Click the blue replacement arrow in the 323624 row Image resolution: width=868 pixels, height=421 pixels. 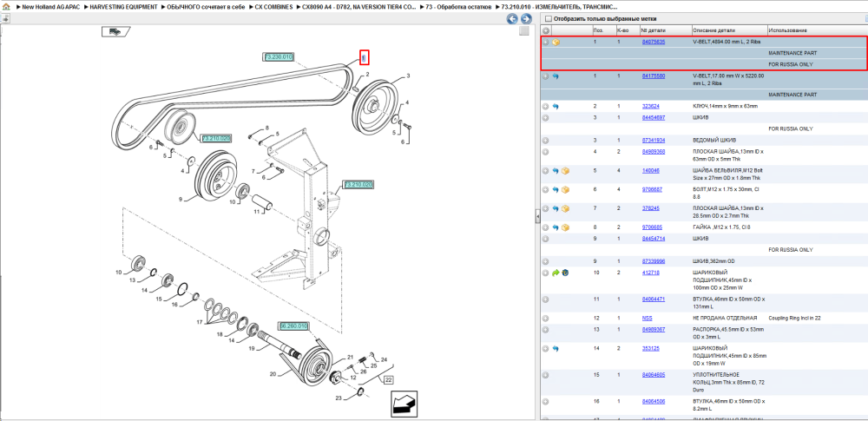[556, 107]
